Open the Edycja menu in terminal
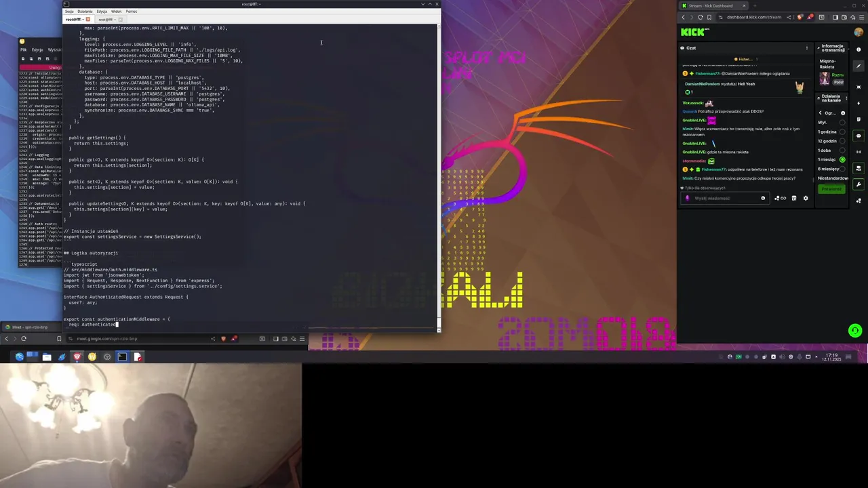The width and height of the screenshot is (868, 488). [x=102, y=12]
